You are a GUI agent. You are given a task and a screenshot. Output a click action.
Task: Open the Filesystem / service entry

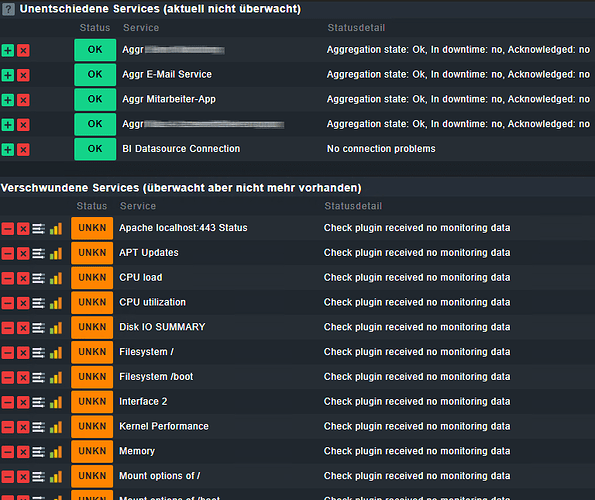click(146, 352)
